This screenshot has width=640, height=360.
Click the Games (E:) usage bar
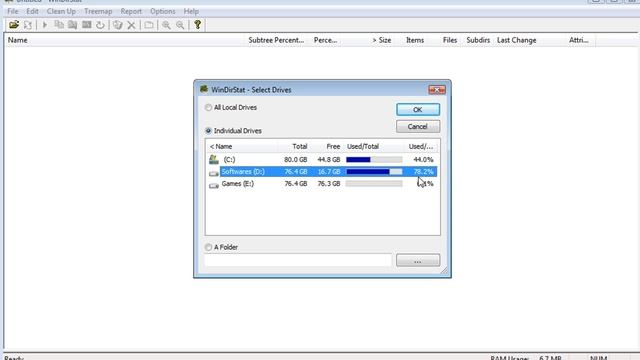click(374, 184)
